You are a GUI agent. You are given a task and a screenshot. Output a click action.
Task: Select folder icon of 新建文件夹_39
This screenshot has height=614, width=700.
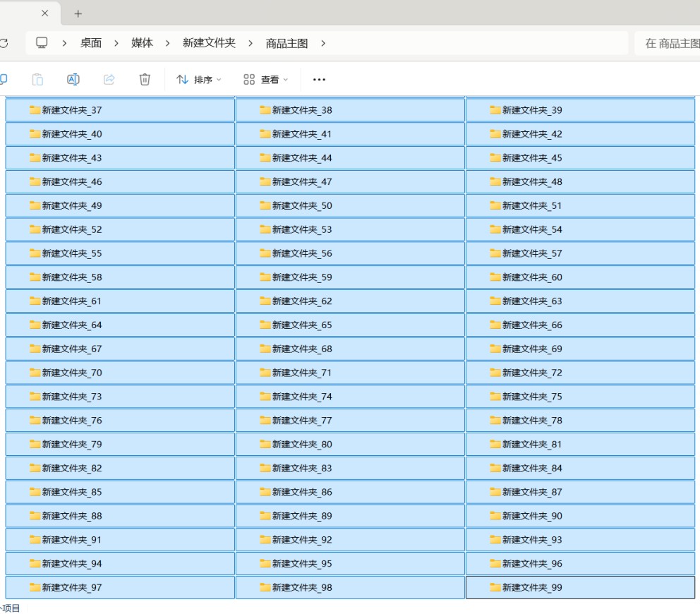point(495,110)
